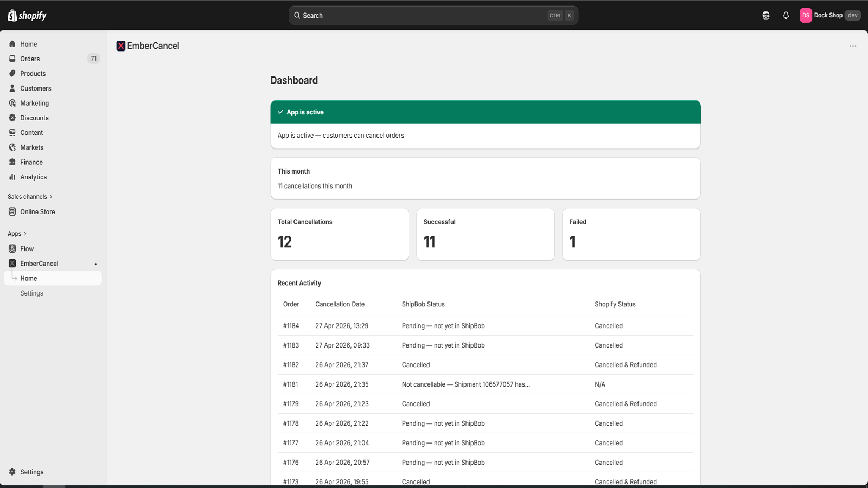Screen dimensions: 868x488
Task: Open the notifications bell
Action: (x=786, y=15)
